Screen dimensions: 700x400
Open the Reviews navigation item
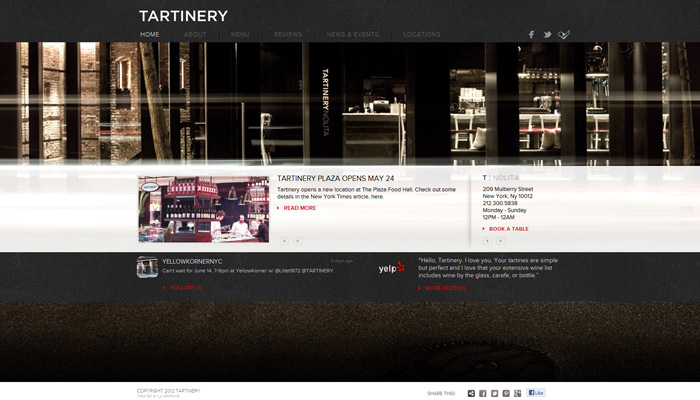click(288, 34)
